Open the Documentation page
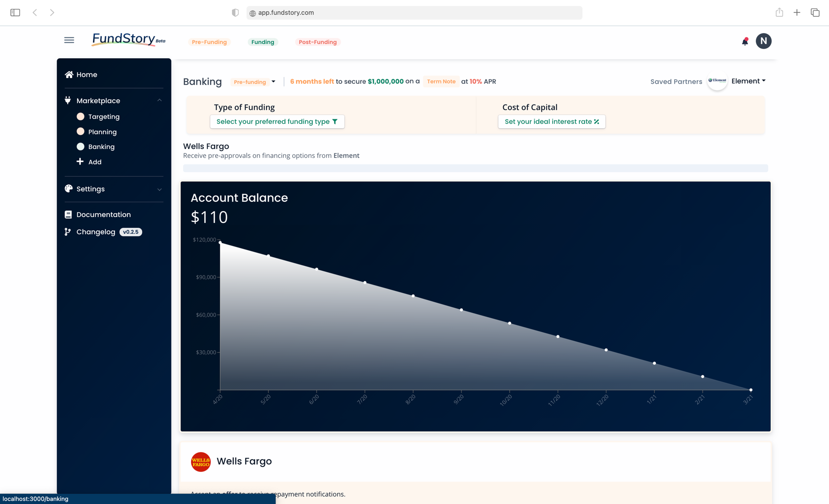 point(103,215)
